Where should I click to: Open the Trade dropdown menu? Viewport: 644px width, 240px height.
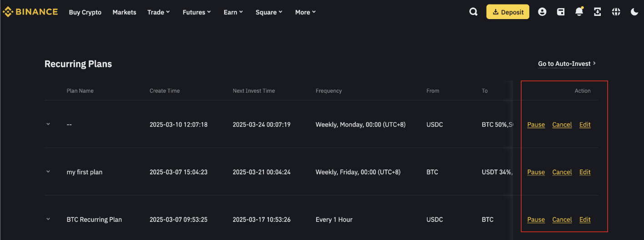(x=158, y=12)
